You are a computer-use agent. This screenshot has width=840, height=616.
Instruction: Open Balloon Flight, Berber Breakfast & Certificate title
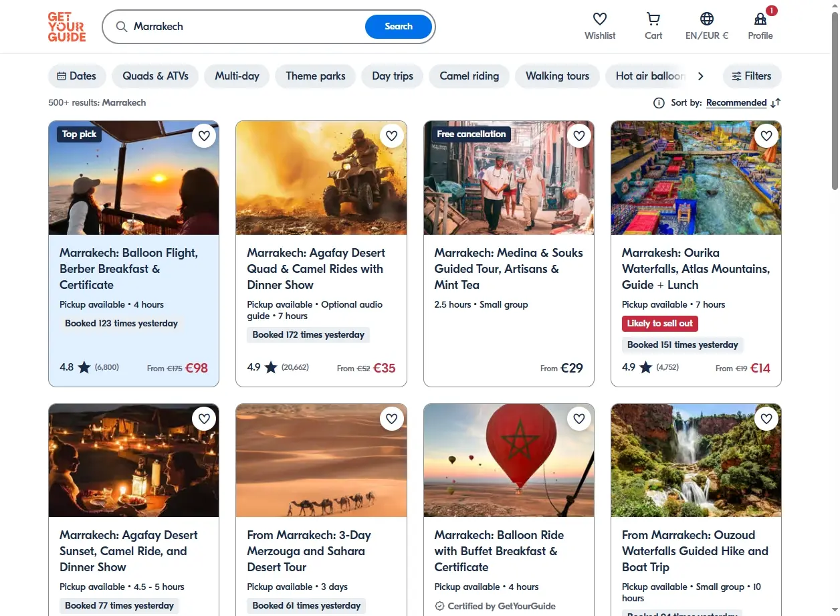[x=128, y=269]
